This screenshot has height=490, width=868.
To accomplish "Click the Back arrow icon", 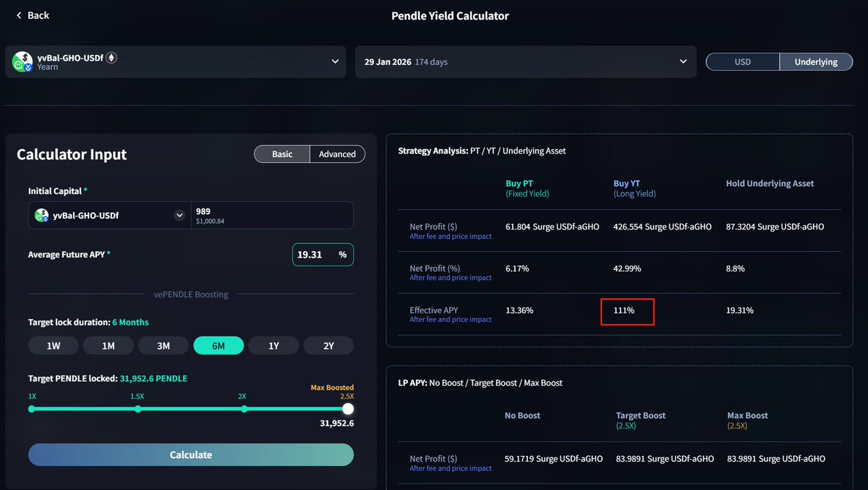I will pyautogui.click(x=19, y=15).
